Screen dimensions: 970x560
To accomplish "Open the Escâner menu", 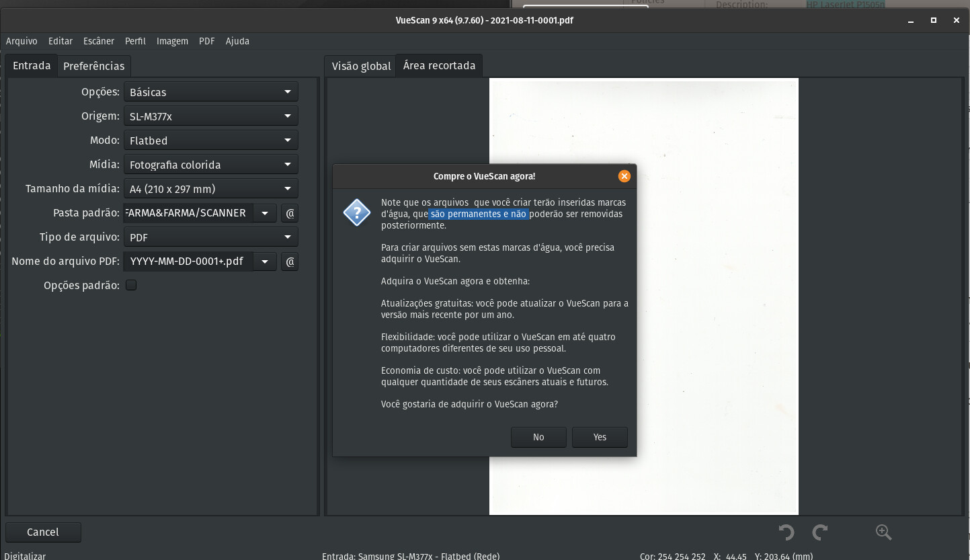I will (x=99, y=41).
